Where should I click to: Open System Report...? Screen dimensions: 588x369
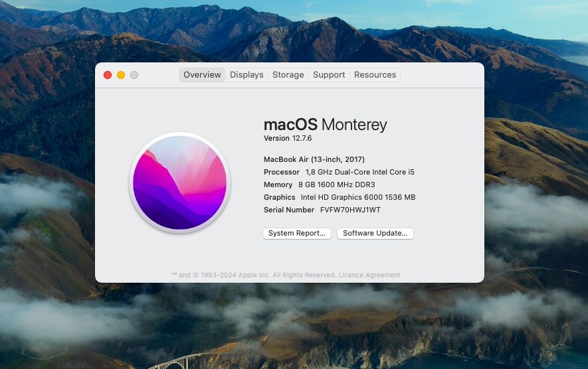(296, 234)
